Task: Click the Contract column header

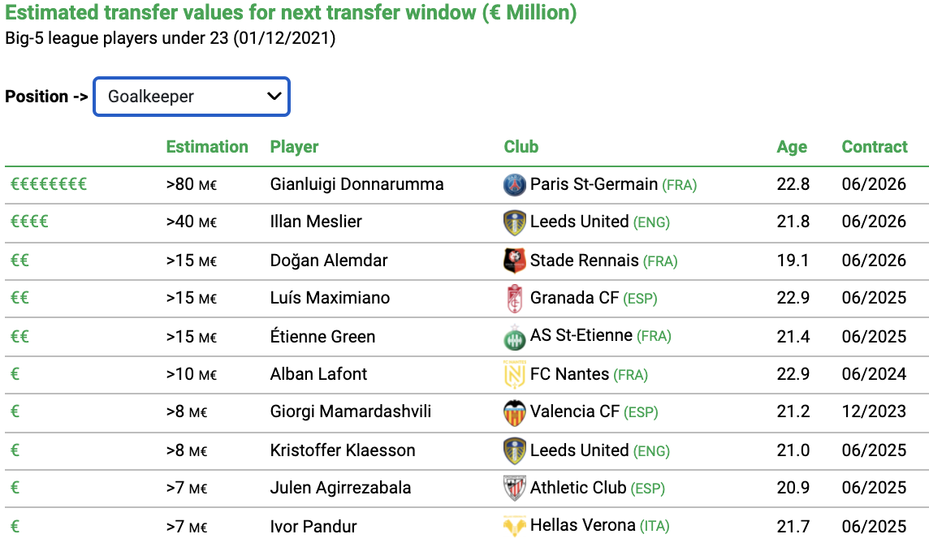Action: pos(875,147)
